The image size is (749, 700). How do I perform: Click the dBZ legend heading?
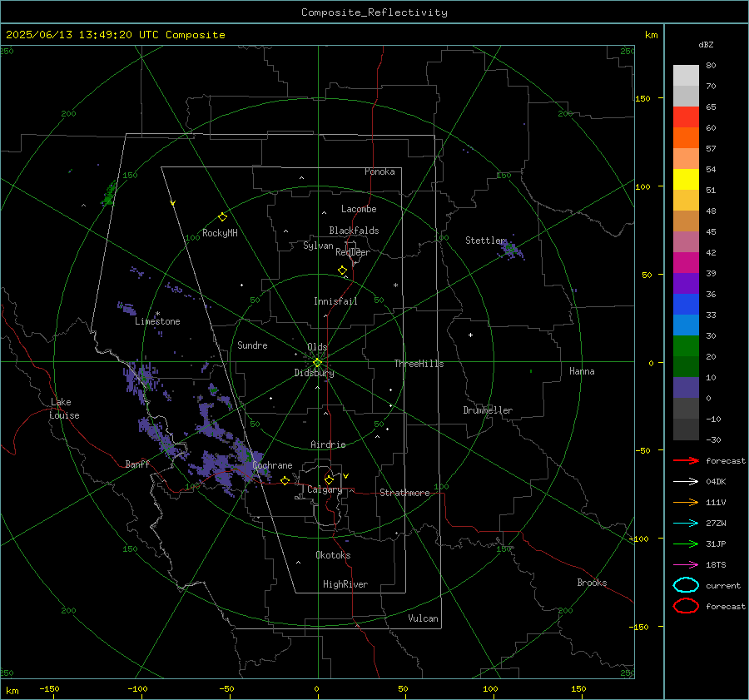pos(706,45)
